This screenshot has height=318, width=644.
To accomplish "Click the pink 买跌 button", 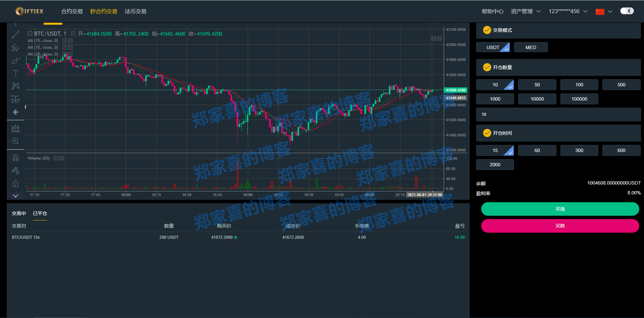I will tap(560, 226).
